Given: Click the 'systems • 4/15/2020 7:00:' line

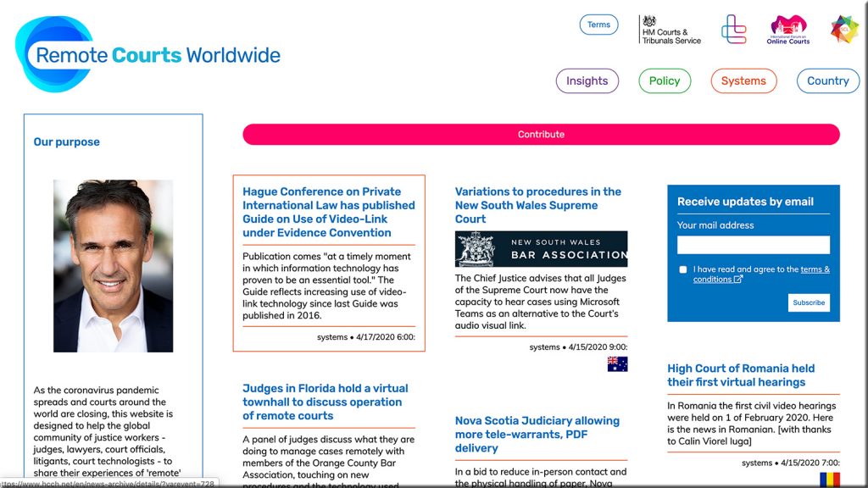Looking at the screenshot, I should (791, 463).
